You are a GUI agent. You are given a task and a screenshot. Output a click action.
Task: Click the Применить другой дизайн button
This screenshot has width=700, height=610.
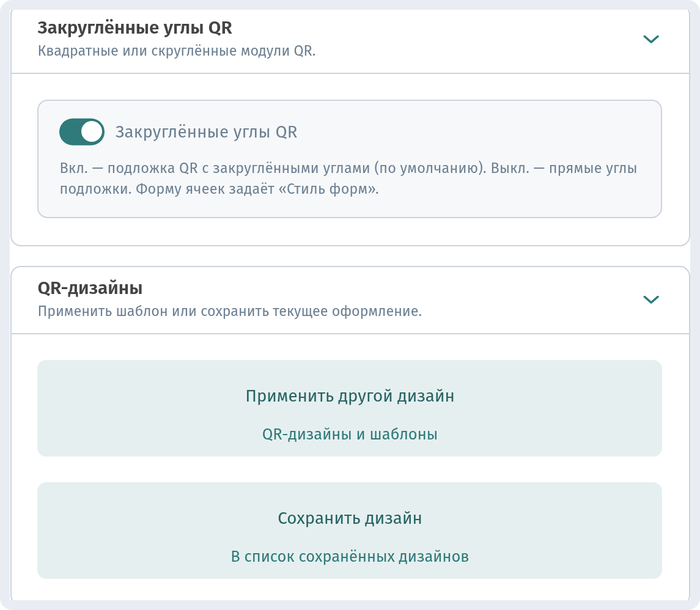350,408
